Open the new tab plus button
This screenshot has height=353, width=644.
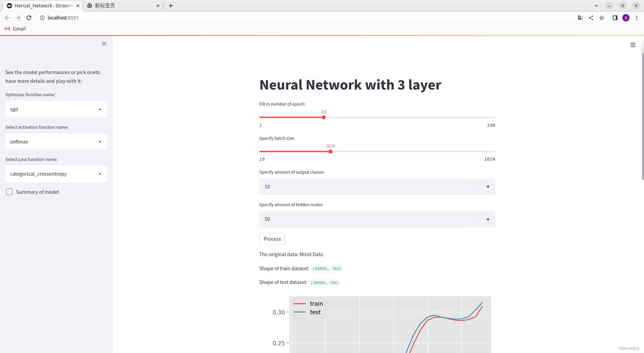[171, 6]
